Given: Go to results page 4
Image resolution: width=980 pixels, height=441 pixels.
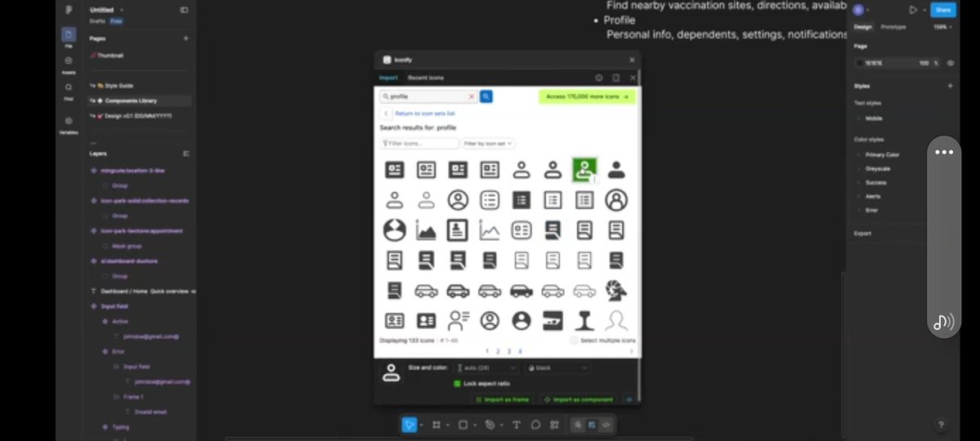Looking at the screenshot, I should point(519,351).
